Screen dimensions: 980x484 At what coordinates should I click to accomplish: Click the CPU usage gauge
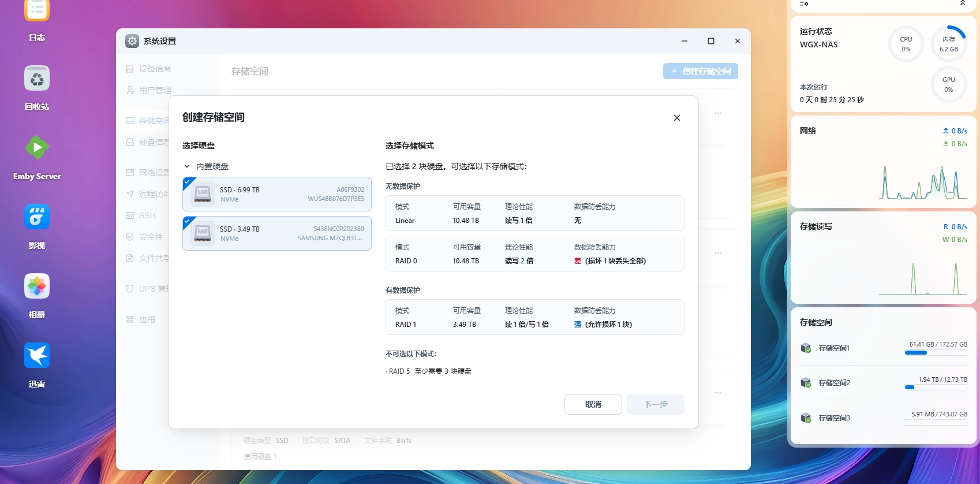pos(906,44)
